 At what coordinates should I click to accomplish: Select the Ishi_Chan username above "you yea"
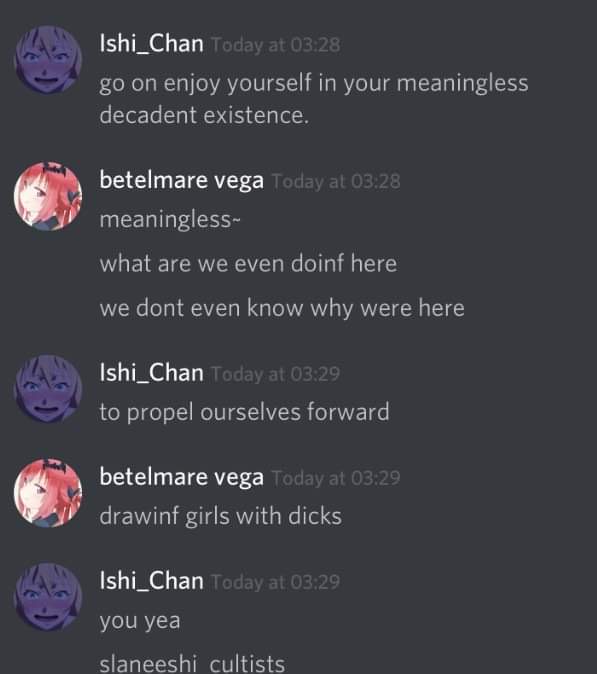151,581
